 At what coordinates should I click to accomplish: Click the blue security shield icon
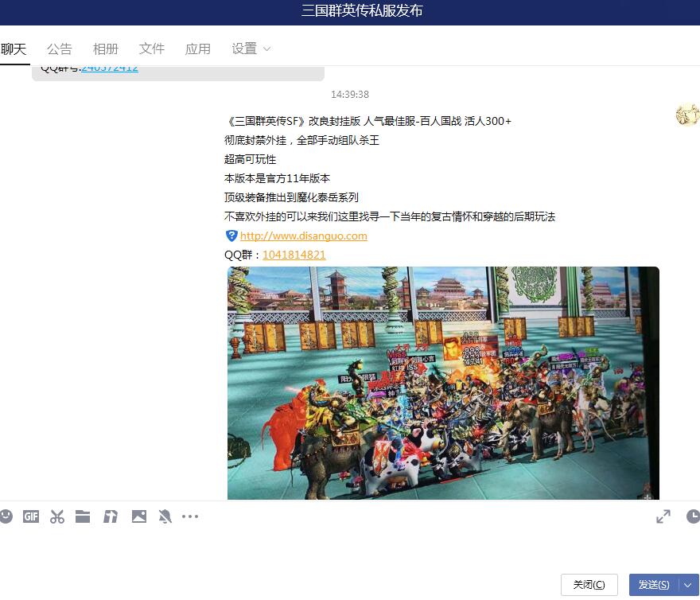(231, 236)
